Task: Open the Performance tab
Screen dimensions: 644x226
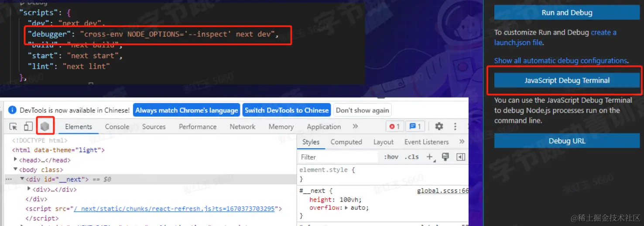Action: click(x=198, y=127)
